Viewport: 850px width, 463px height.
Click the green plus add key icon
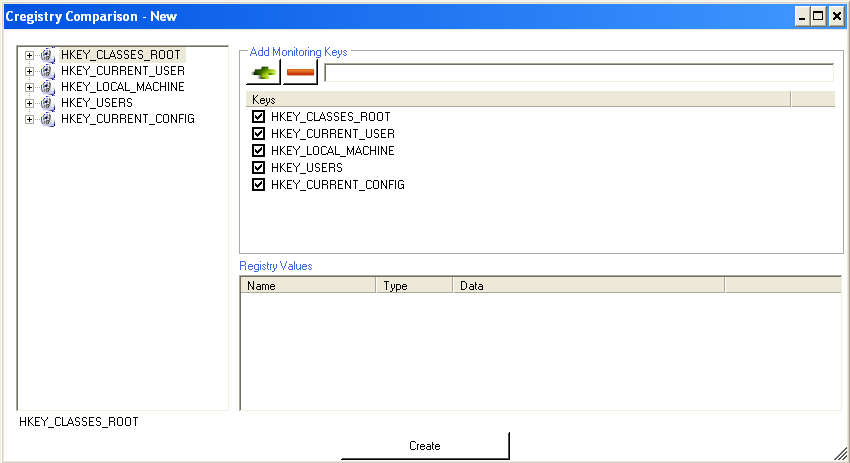[264, 73]
